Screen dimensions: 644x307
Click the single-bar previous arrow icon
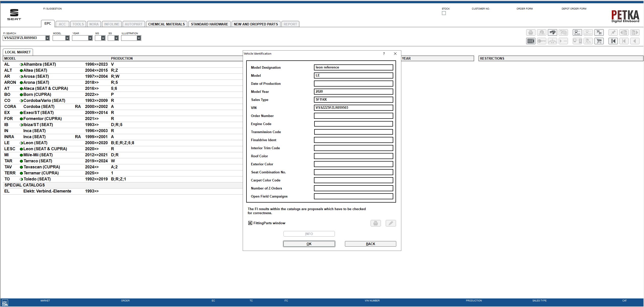624,41
